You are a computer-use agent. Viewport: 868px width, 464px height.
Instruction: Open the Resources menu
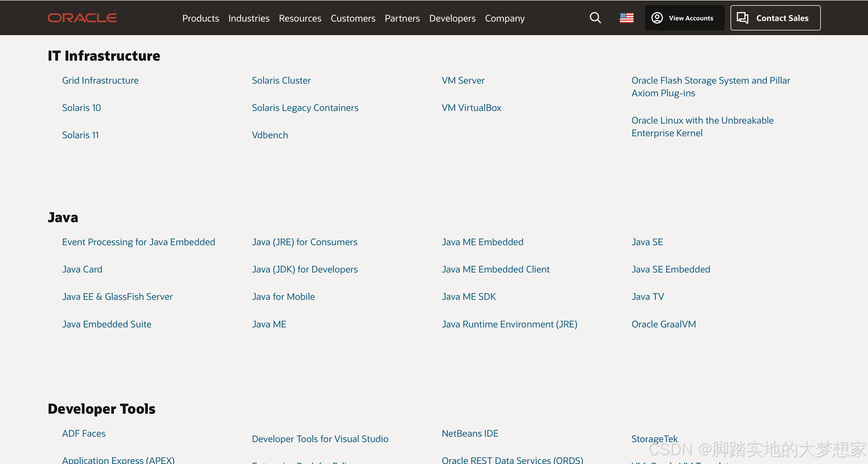300,18
